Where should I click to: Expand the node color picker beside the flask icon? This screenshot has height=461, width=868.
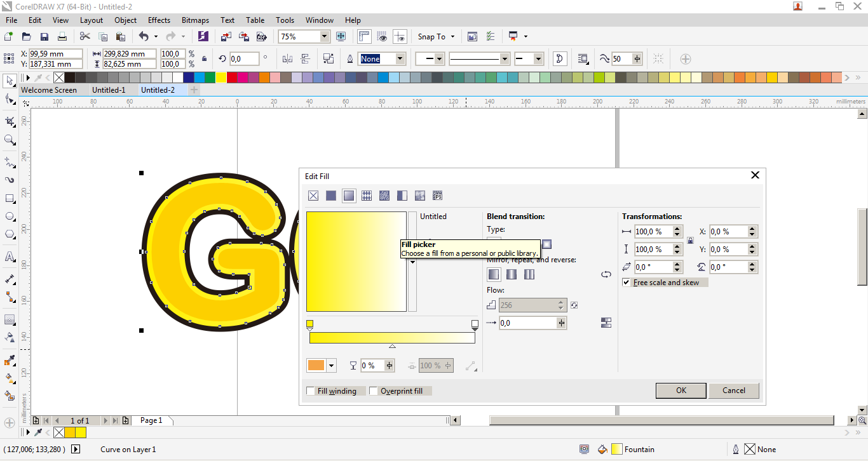(x=332, y=365)
